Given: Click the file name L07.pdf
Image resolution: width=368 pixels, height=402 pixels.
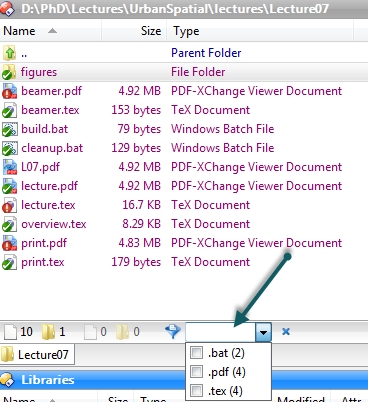Looking at the screenshot, I should 41,167.
